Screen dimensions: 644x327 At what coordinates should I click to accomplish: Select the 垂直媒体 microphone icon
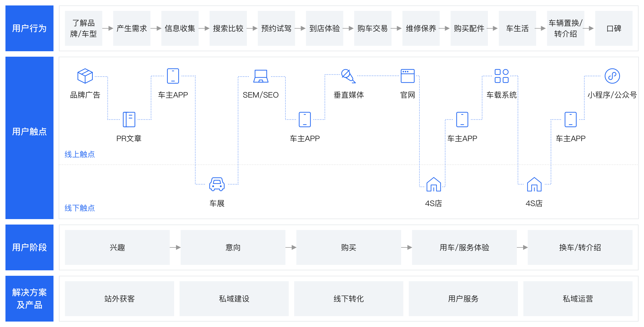pos(348,76)
